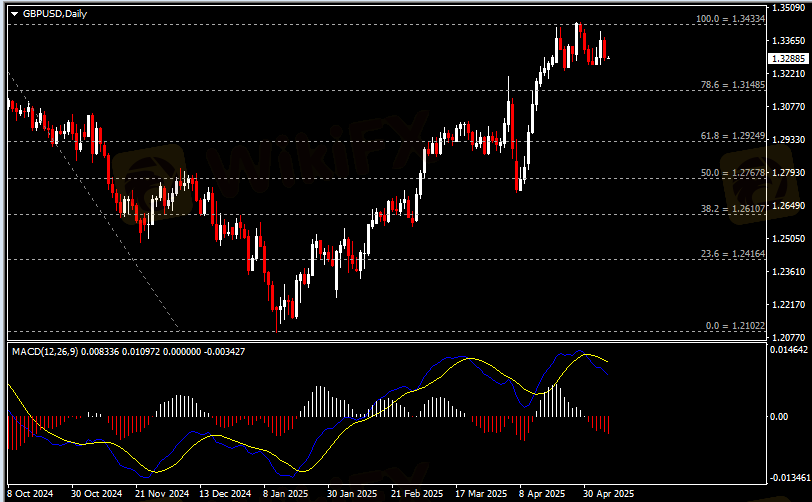The image size is (812, 502).
Task: Select the 100.0 = 1.34334 Fibonacci label
Action: [x=730, y=19]
